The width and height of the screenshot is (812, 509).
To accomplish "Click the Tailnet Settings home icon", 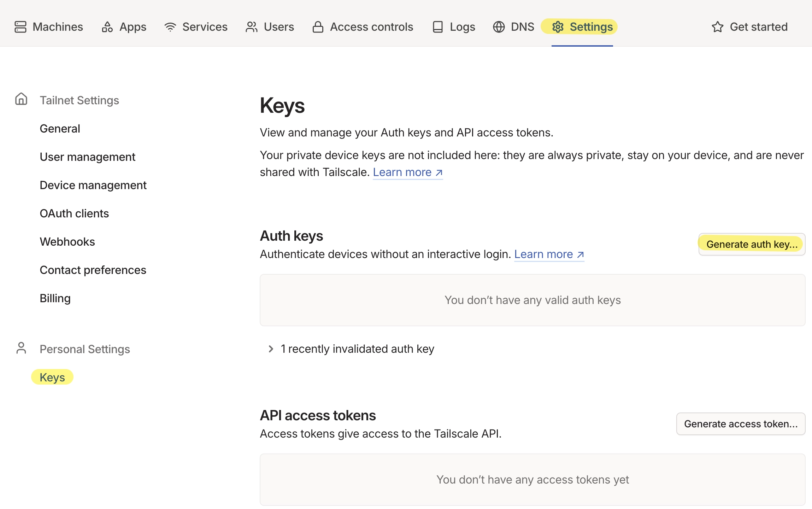I will tap(21, 99).
